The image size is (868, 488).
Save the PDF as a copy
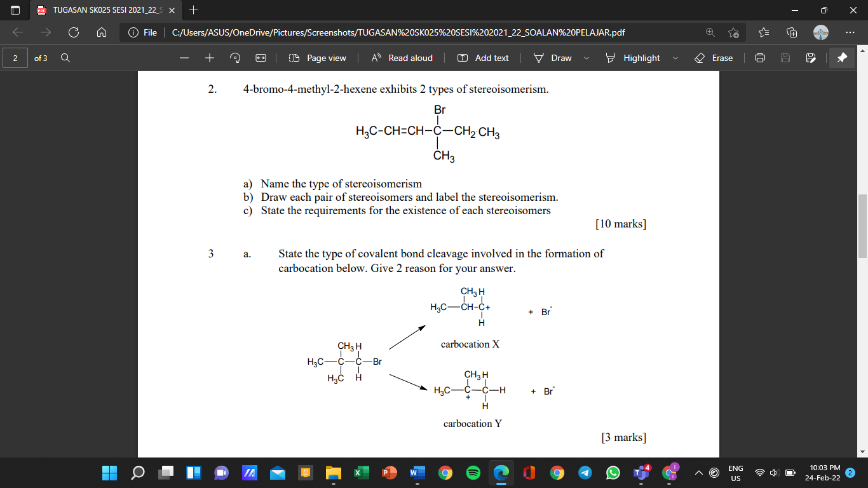click(810, 58)
